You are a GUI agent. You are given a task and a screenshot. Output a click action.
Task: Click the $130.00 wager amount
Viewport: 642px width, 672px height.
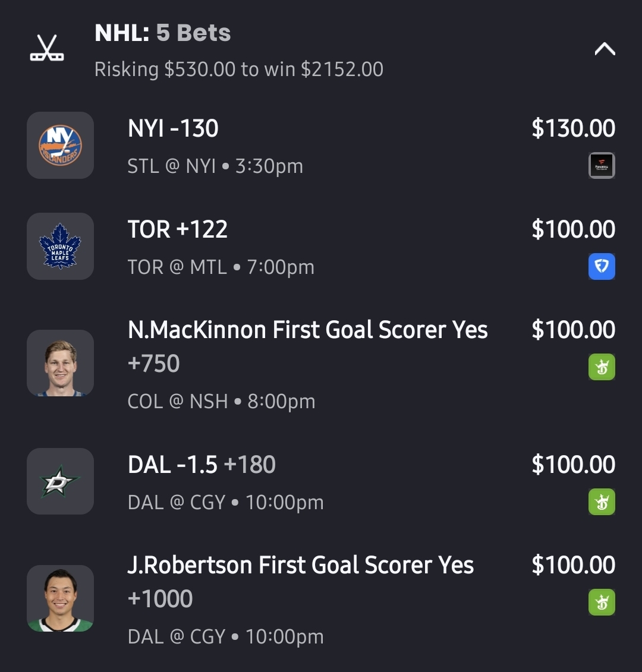(x=573, y=128)
